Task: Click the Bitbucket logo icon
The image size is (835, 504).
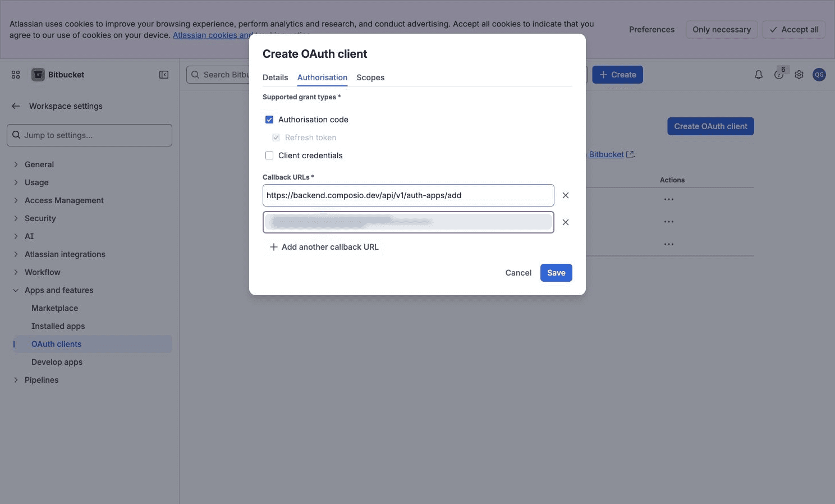Action: 38,75
